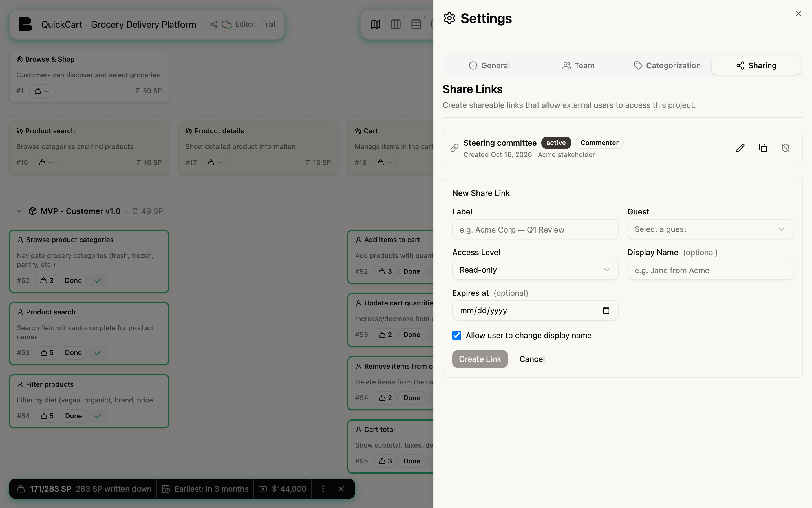The height and width of the screenshot is (508, 812).
Task: Close the Settings panel
Action: click(x=798, y=14)
